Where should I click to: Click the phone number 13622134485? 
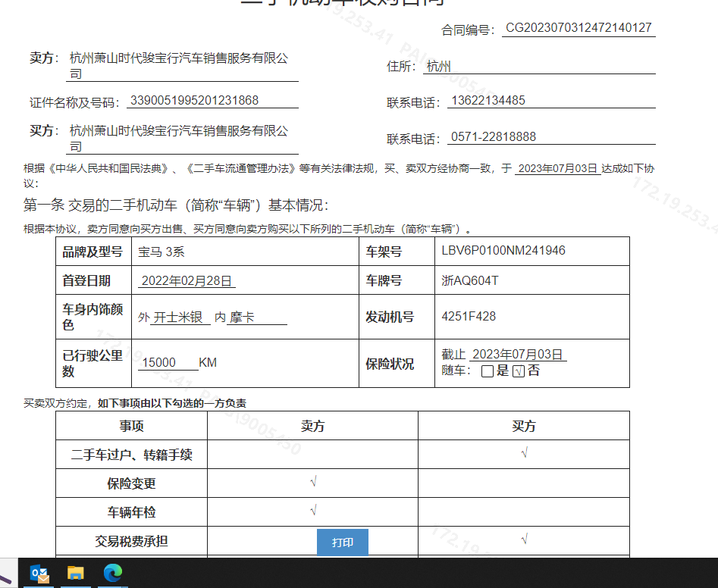[488, 101]
